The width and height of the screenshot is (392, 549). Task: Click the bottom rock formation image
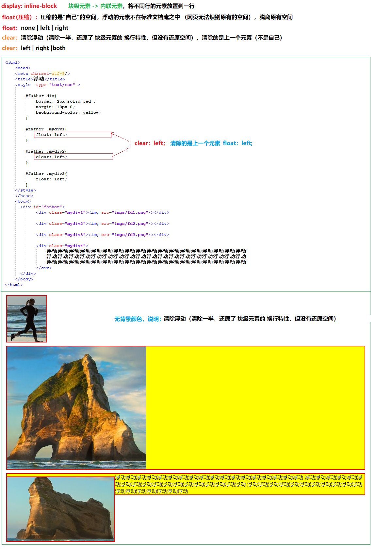coord(61,508)
